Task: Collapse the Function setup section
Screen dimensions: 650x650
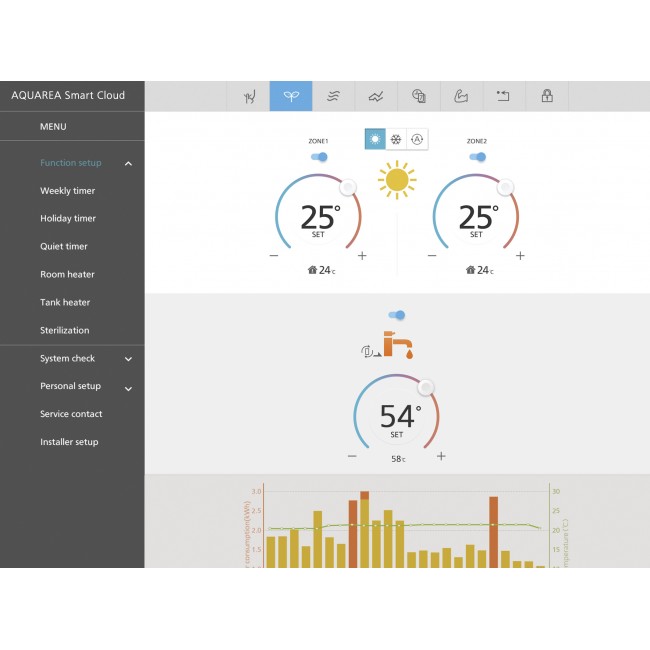Action: click(x=128, y=163)
